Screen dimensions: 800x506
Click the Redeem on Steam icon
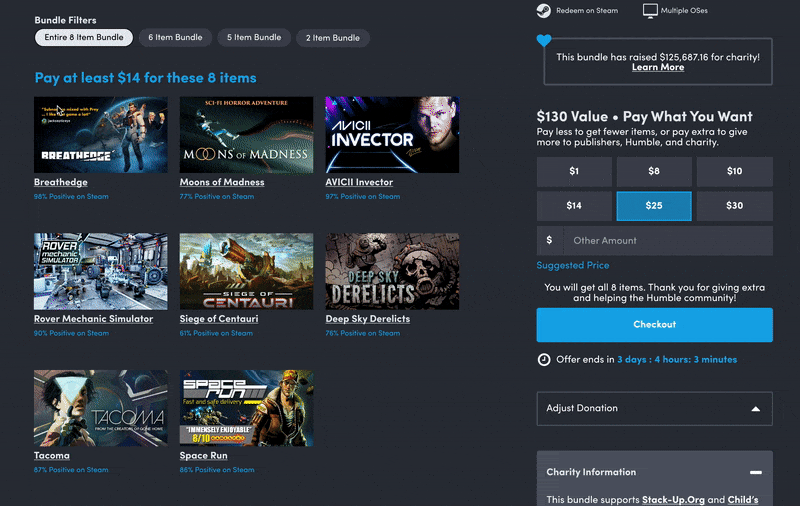(x=544, y=10)
